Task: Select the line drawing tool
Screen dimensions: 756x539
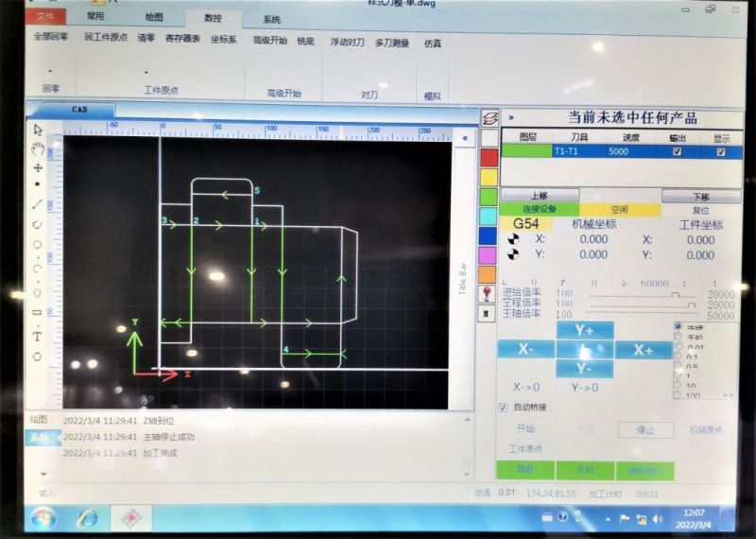Action: (37, 204)
